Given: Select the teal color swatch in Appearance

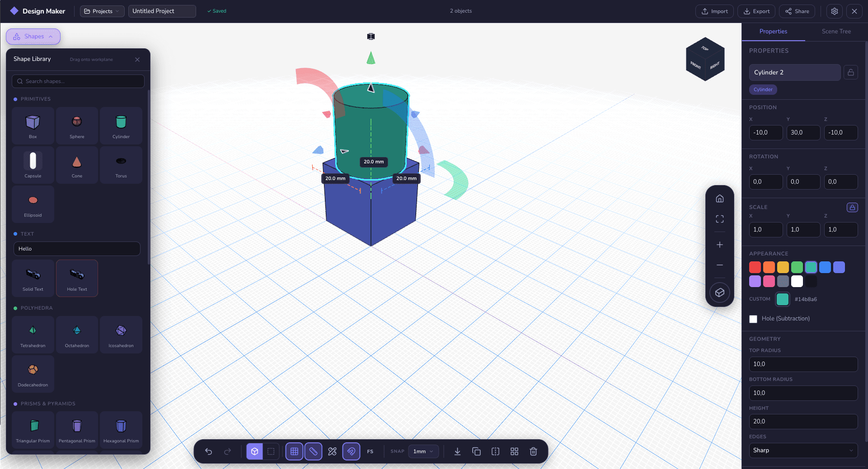Looking at the screenshot, I should tap(811, 267).
